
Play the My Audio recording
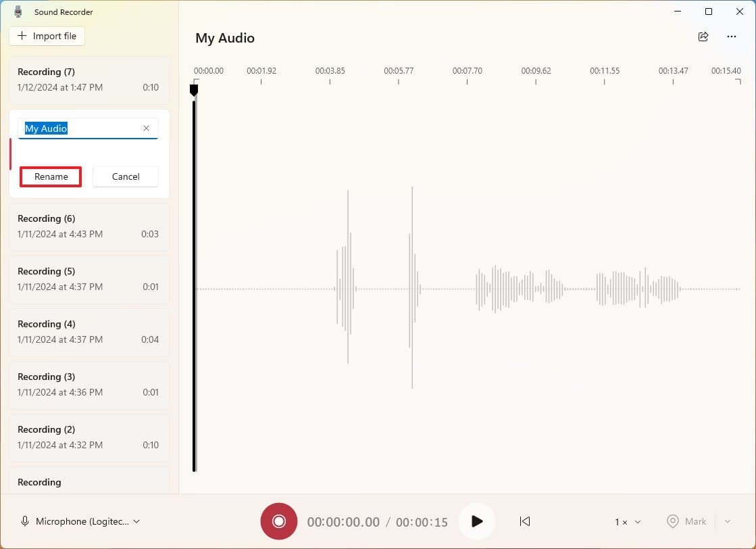[477, 521]
